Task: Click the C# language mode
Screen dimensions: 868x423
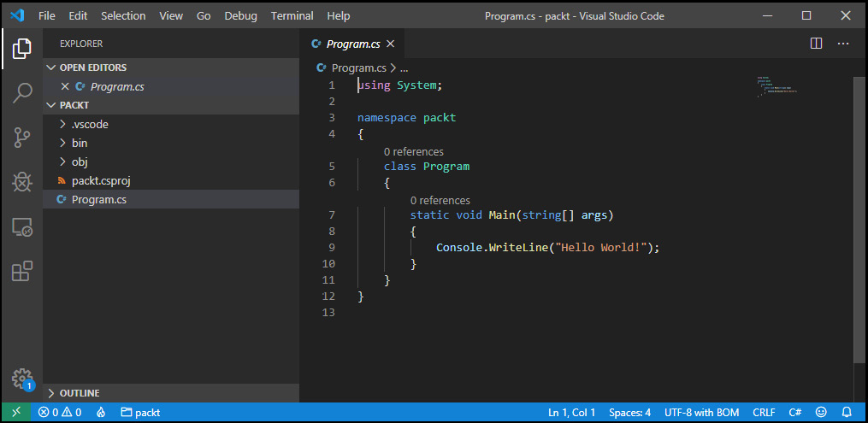Action: coord(795,413)
